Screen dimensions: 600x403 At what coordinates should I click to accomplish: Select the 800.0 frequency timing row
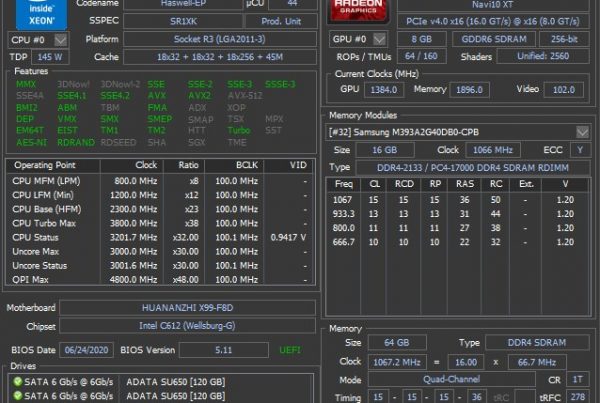tap(457, 228)
